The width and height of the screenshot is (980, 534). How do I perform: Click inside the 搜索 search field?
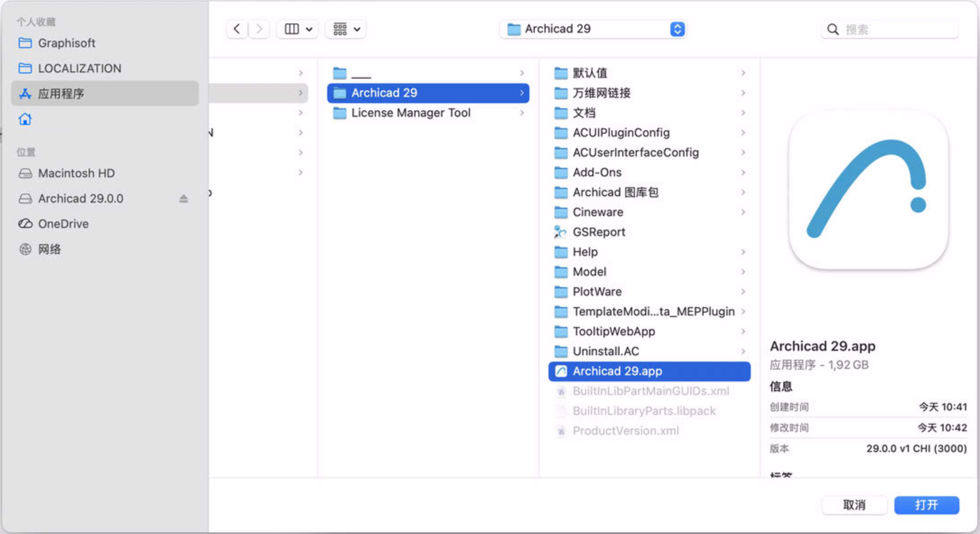coord(890,29)
